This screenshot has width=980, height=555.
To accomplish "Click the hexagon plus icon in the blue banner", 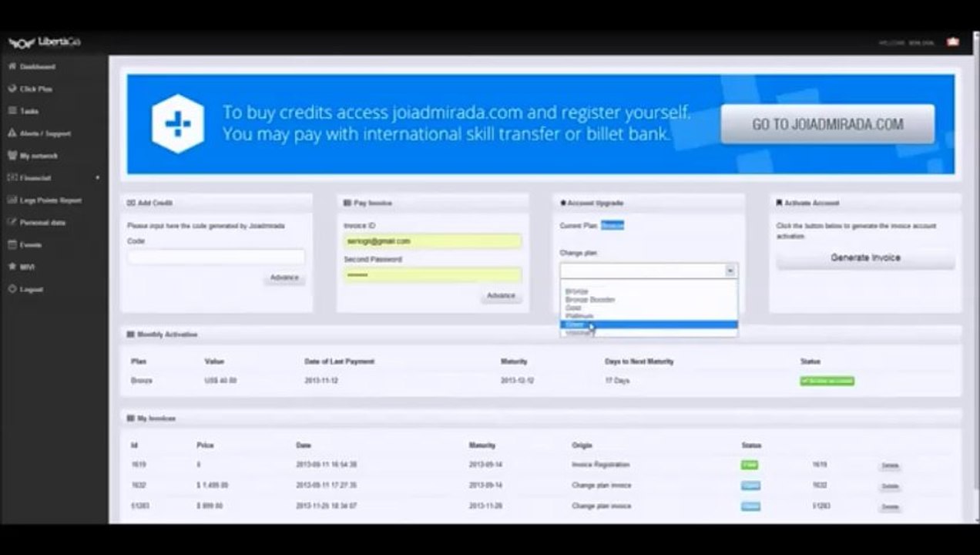I will click(178, 124).
